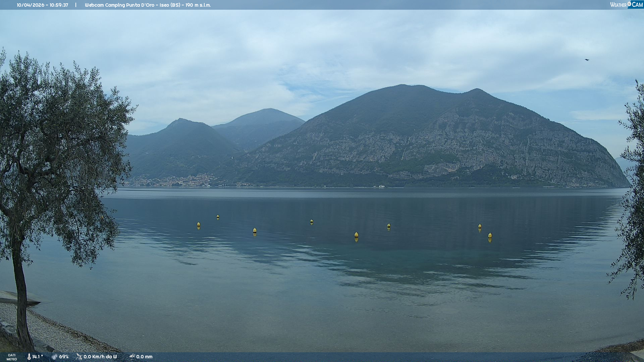Click the rightmost yellow buoy
644x362 pixels.
pos(490,235)
